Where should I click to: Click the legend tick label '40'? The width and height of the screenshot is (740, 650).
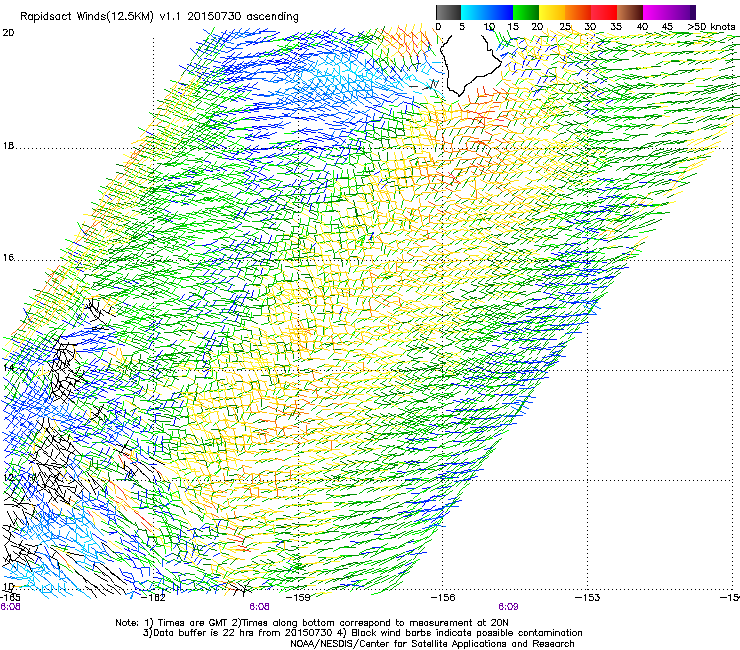coord(643,27)
